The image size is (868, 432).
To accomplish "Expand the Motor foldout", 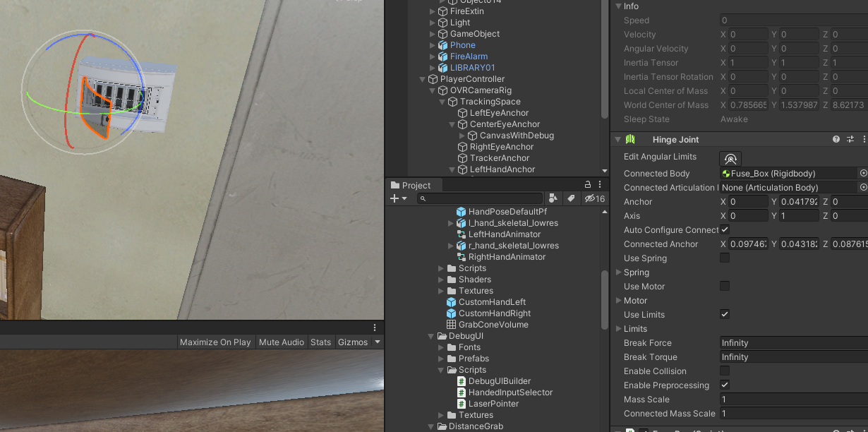I will click(619, 300).
